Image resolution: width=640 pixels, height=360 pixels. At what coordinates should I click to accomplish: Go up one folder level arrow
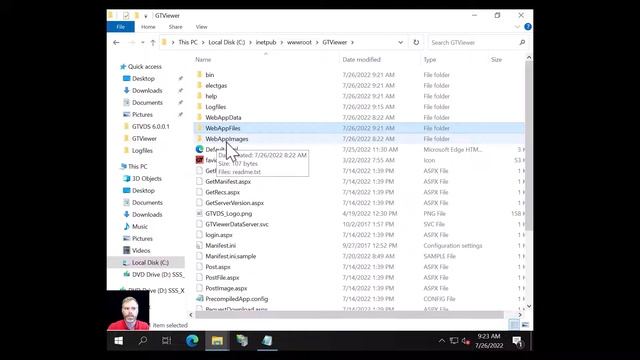[x=153, y=42]
